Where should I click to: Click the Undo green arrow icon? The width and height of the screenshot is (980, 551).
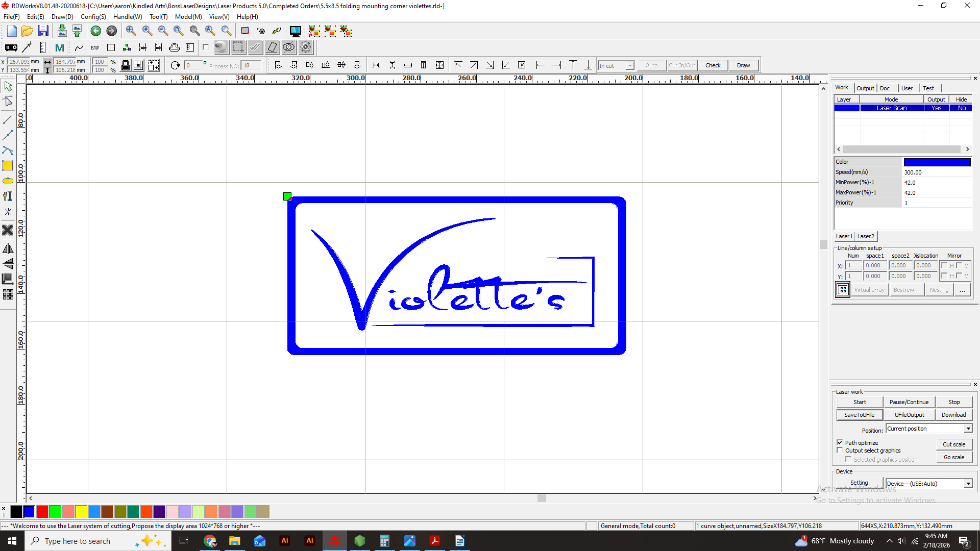tap(95, 31)
